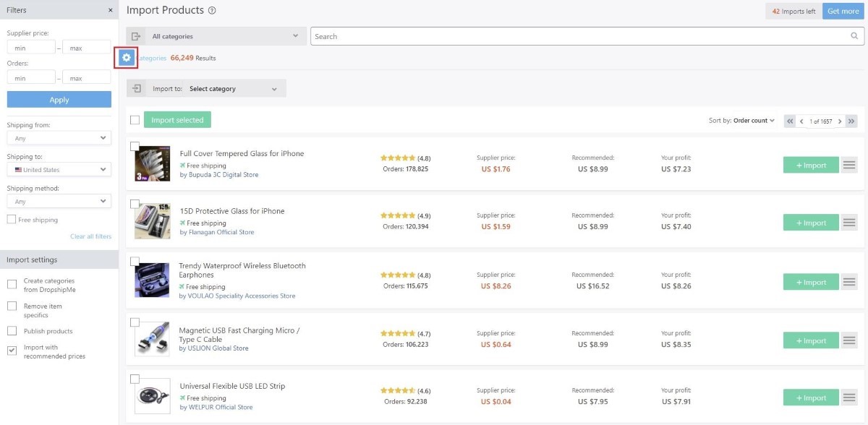Focus the Orders max field
The image size is (868, 425).
point(87,78)
